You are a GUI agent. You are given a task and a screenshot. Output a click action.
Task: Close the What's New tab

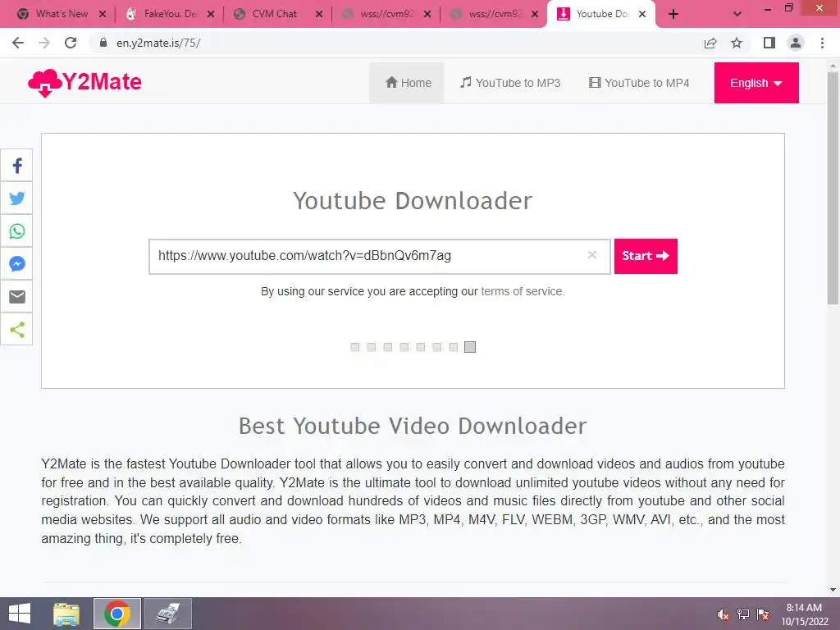click(103, 15)
